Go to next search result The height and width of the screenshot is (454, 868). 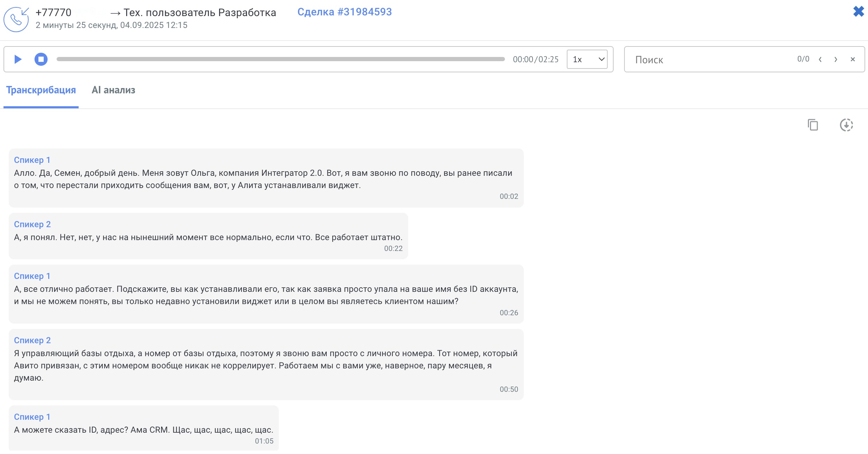pos(836,59)
